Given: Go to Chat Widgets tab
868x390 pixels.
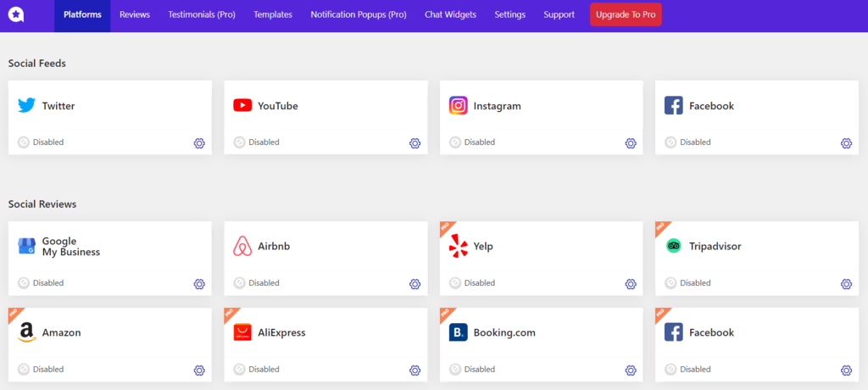Looking at the screenshot, I should click(x=450, y=15).
